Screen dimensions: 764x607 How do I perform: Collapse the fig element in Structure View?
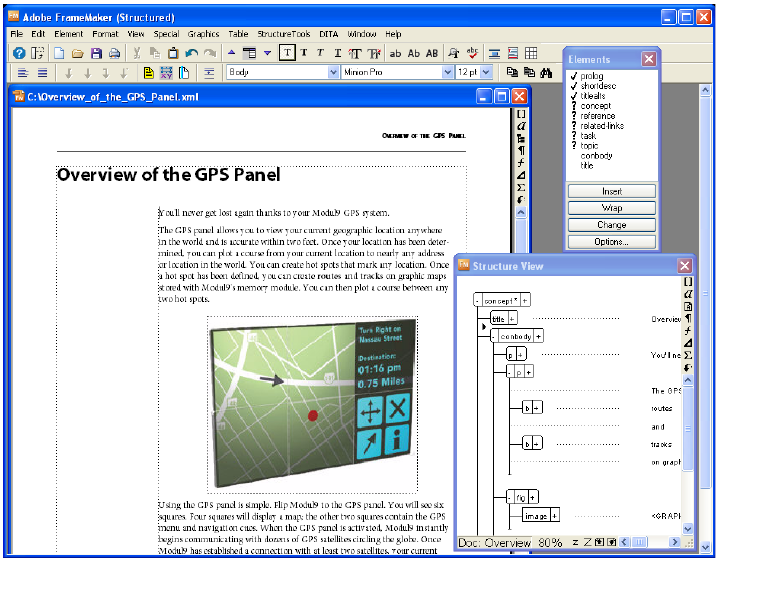tap(510, 497)
